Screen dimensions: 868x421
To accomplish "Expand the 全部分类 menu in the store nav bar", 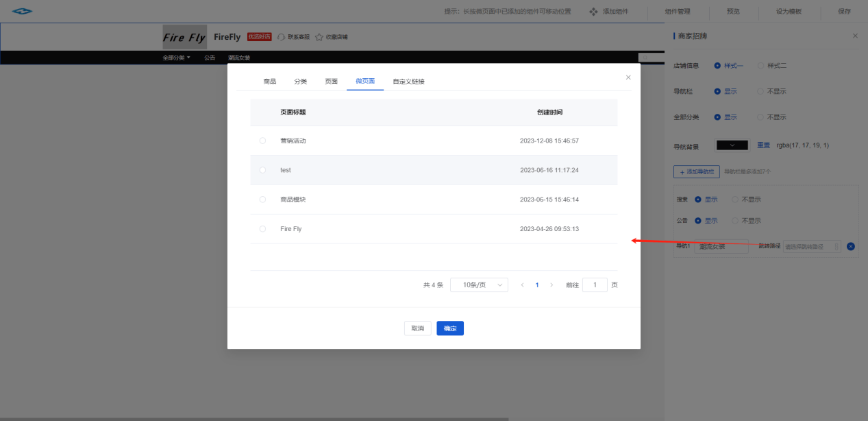I will coord(177,58).
